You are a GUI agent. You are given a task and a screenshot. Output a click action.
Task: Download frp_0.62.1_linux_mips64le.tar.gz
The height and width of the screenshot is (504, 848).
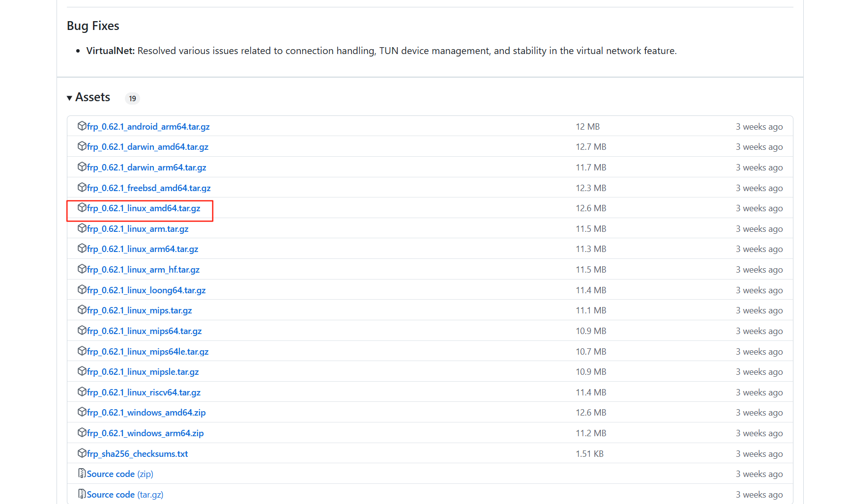click(x=147, y=352)
